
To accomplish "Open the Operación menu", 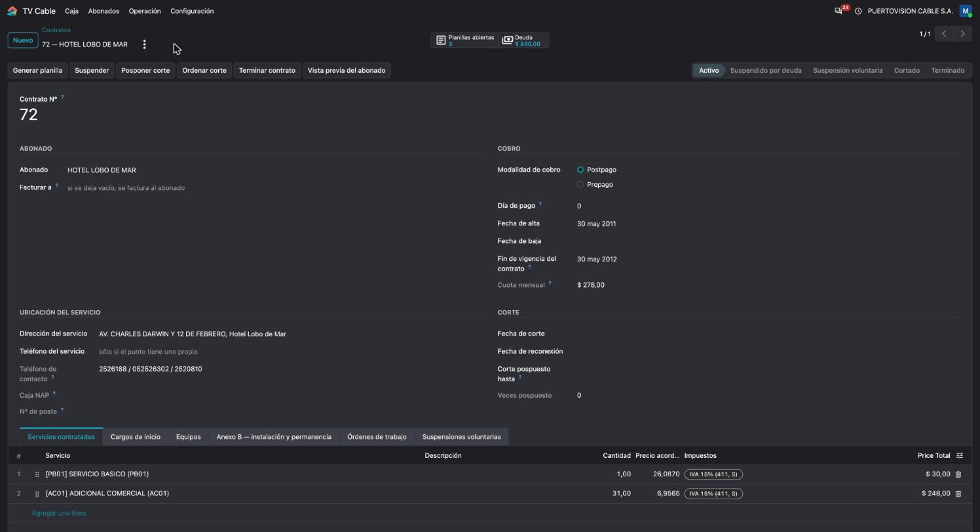I will coord(145,11).
